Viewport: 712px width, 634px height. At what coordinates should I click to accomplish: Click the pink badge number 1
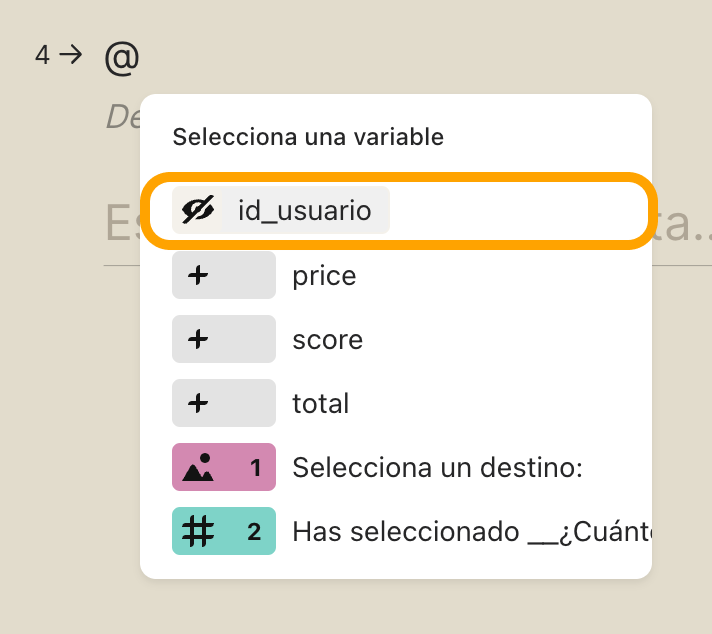point(256,468)
